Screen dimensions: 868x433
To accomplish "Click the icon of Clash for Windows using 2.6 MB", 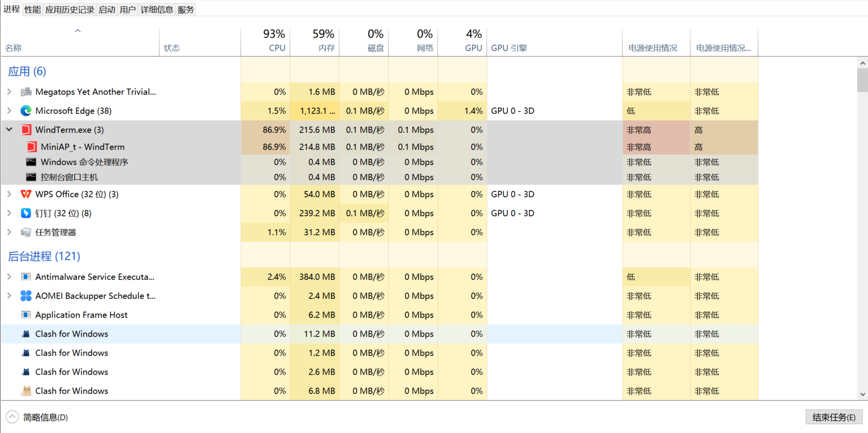I will point(26,372).
